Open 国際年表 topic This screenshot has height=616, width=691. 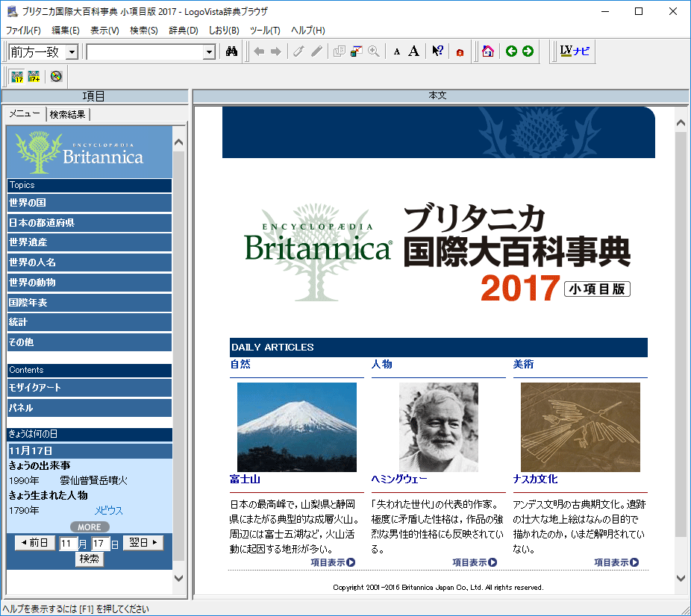(90, 303)
